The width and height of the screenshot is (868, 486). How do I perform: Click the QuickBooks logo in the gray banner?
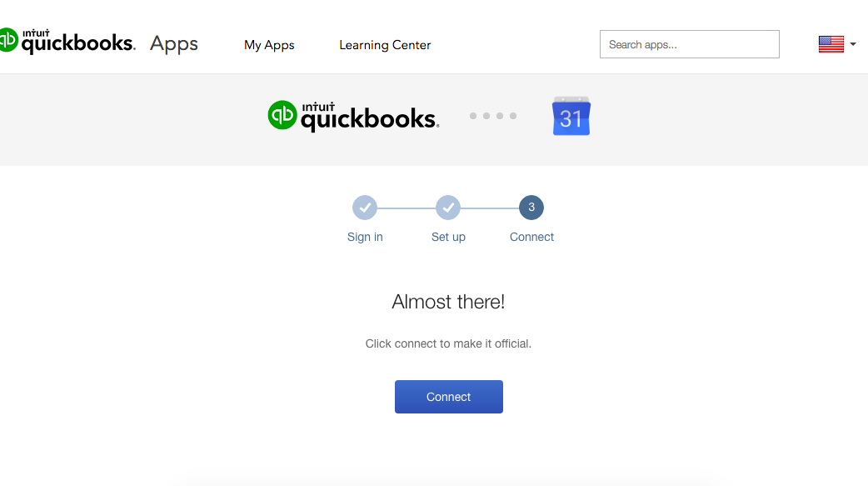click(353, 116)
